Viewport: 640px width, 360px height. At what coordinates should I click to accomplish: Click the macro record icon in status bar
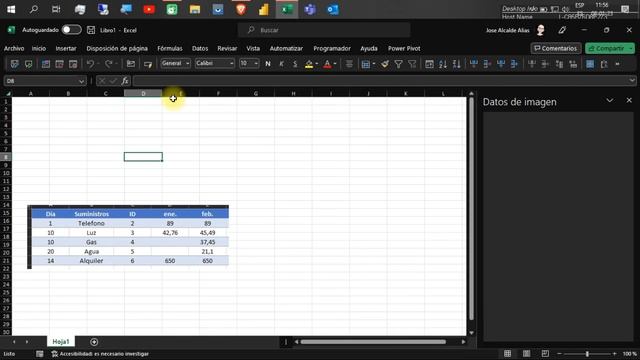39,353
